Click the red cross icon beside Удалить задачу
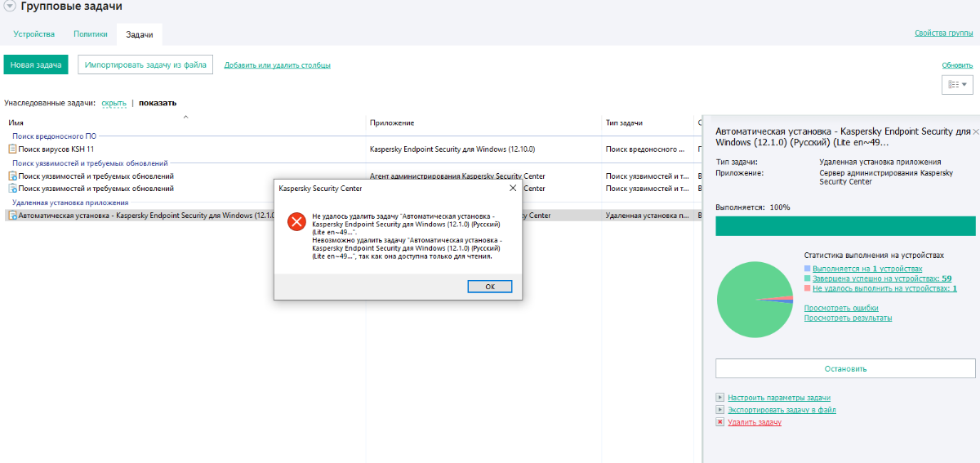The height and width of the screenshot is (463, 980). coord(719,422)
